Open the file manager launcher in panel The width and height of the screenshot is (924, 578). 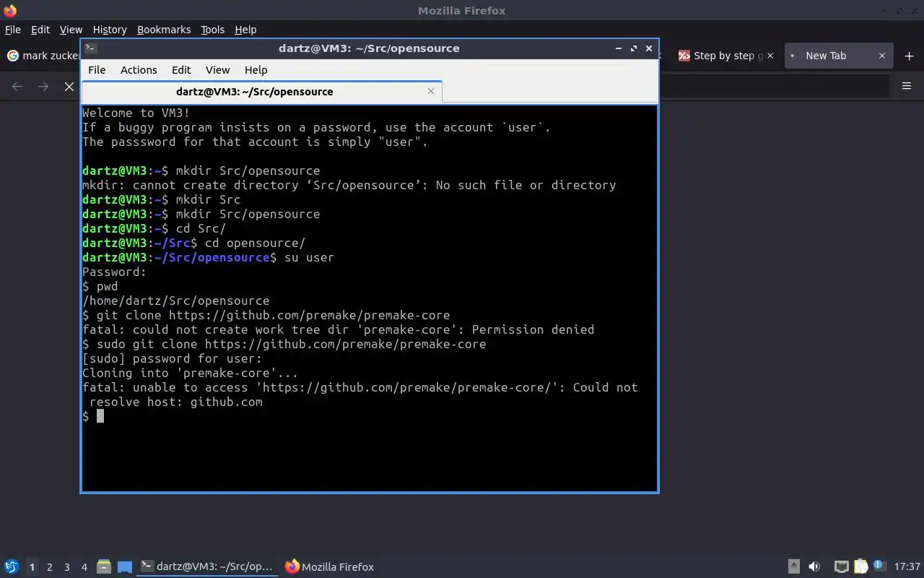(104, 566)
